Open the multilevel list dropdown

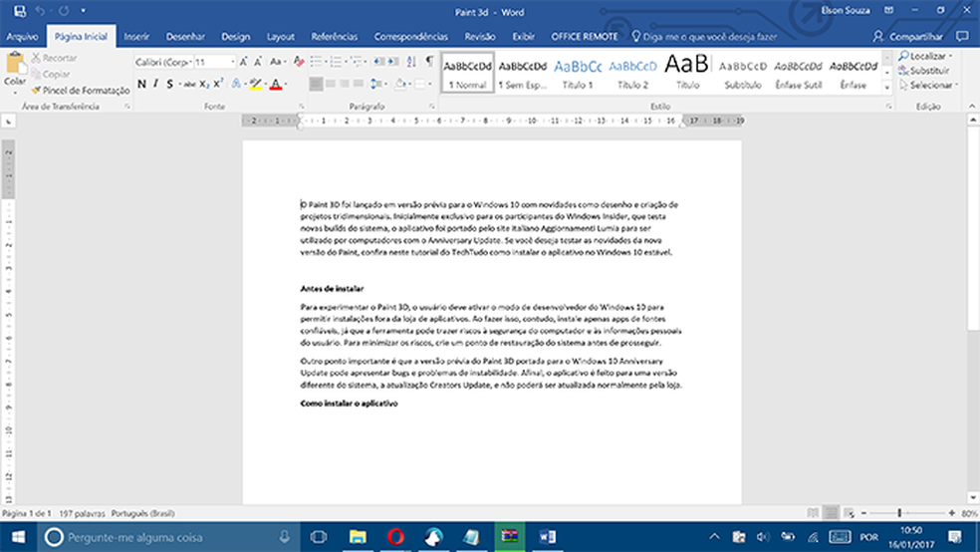coord(366,61)
